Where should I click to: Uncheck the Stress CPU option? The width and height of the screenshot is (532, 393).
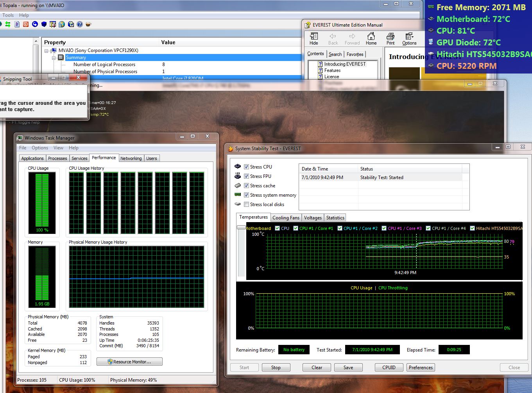click(246, 167)
